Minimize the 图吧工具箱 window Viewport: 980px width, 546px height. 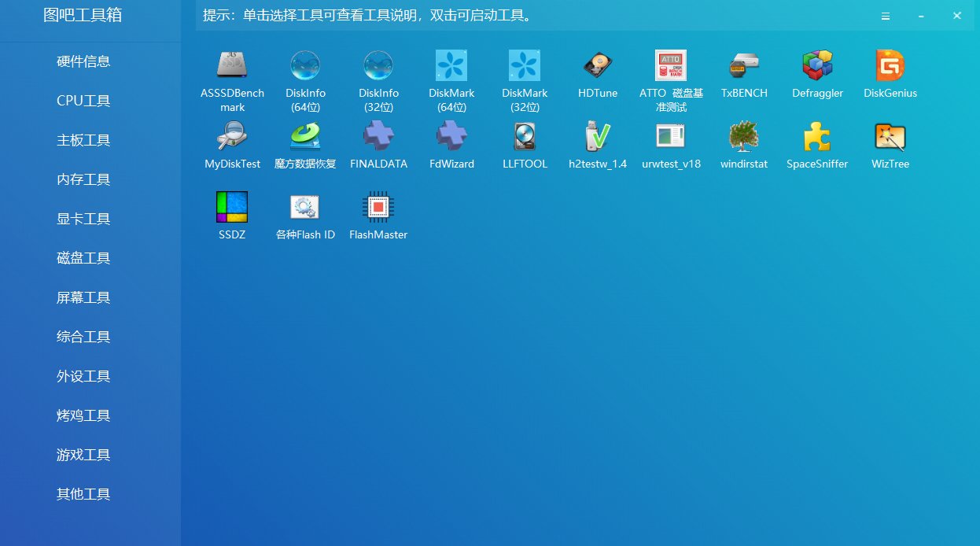[x=921, y=16]
